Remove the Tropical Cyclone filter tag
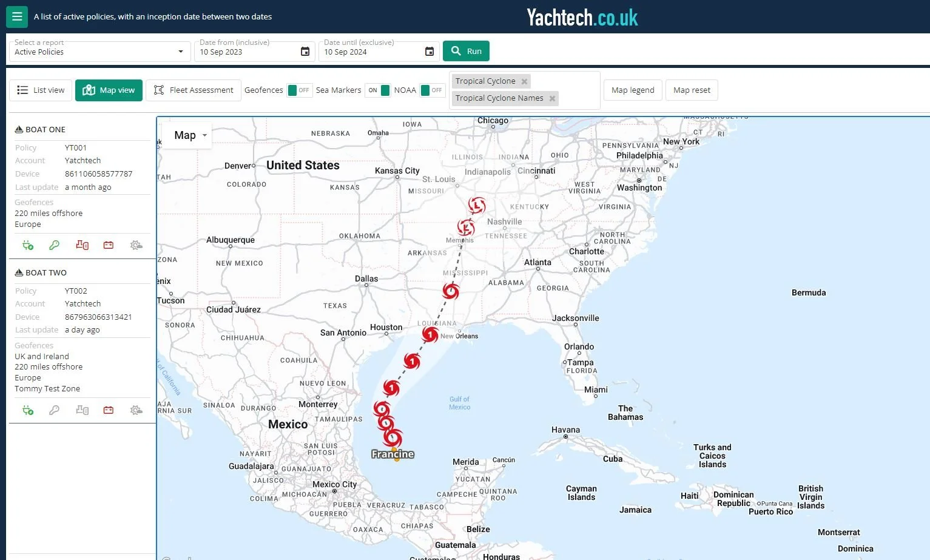The height and width of the screenshot is (560, 930). pyautogui.click(x=524, y=81)
